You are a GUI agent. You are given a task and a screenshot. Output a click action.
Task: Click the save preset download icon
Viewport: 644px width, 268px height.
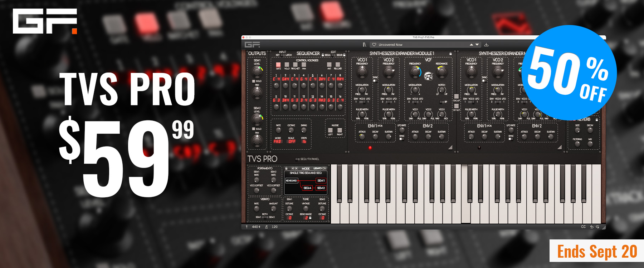coord(486,45)
